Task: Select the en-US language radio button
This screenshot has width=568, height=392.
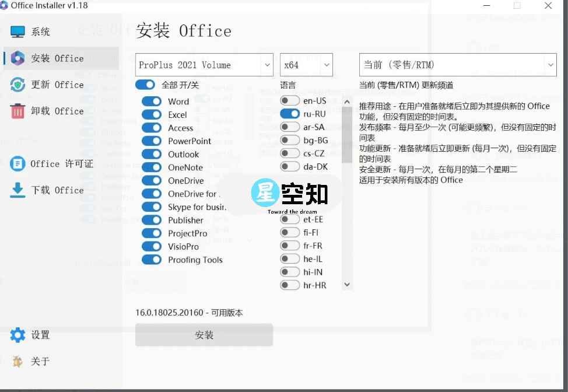Action: 290,100
